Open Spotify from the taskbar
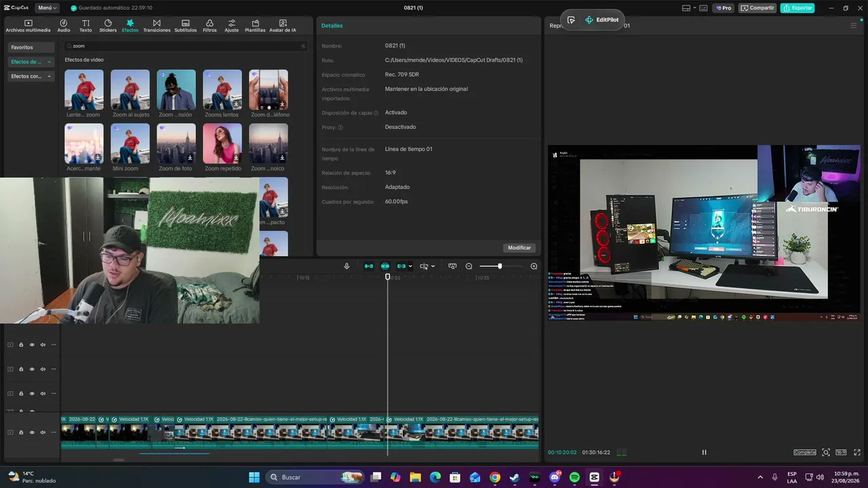The width and height of the screenshot is (868, 488). coord(574,477)
